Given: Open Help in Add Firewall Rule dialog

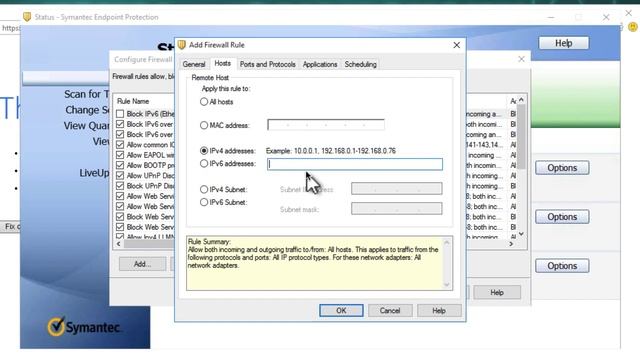Looking at the screenshot, I should 439,311.
